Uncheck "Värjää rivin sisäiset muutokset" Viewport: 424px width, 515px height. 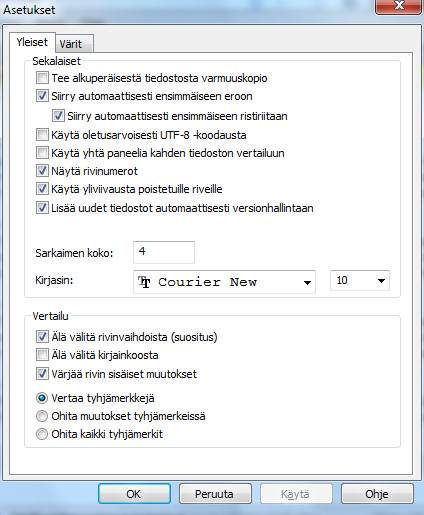[42, 374]
